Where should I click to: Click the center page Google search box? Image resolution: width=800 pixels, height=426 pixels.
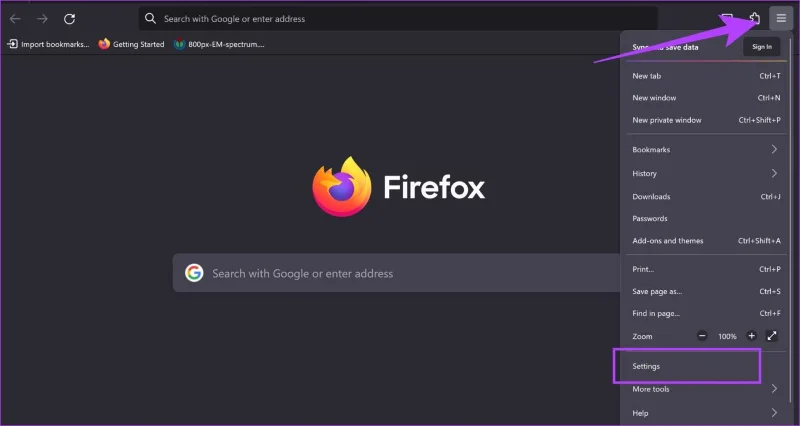396,273
